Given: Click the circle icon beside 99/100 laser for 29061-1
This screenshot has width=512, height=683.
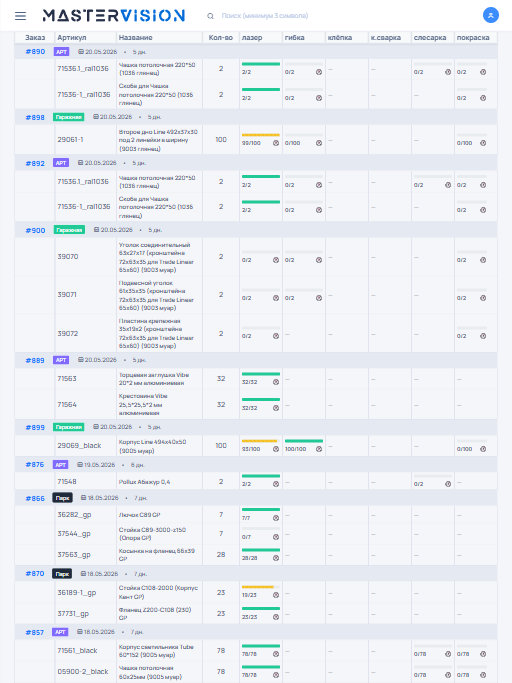Looking at the screenshot, I should (x=276, y=143).
